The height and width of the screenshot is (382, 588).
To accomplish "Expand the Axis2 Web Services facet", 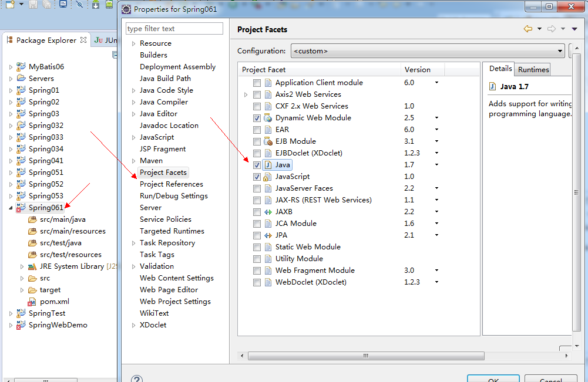I will 246,94.
